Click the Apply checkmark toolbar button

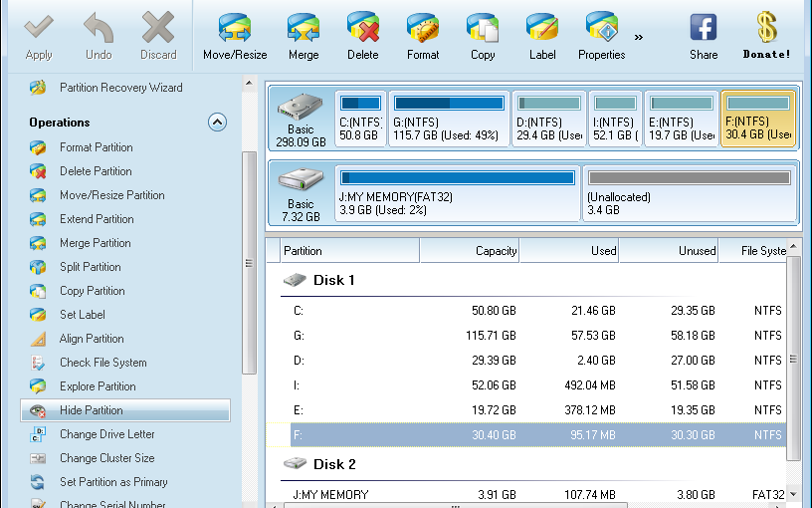coord(39,37)
